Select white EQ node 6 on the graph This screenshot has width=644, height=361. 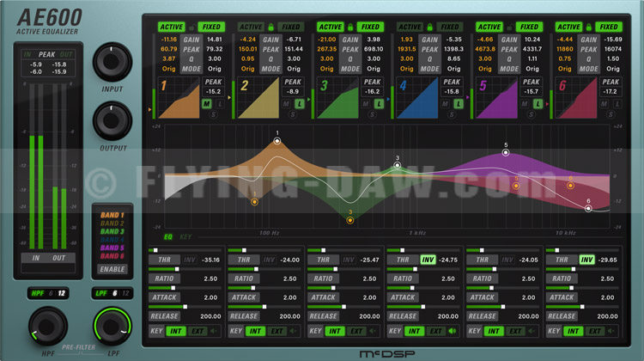pyautogui.click(x=588, y=209)
